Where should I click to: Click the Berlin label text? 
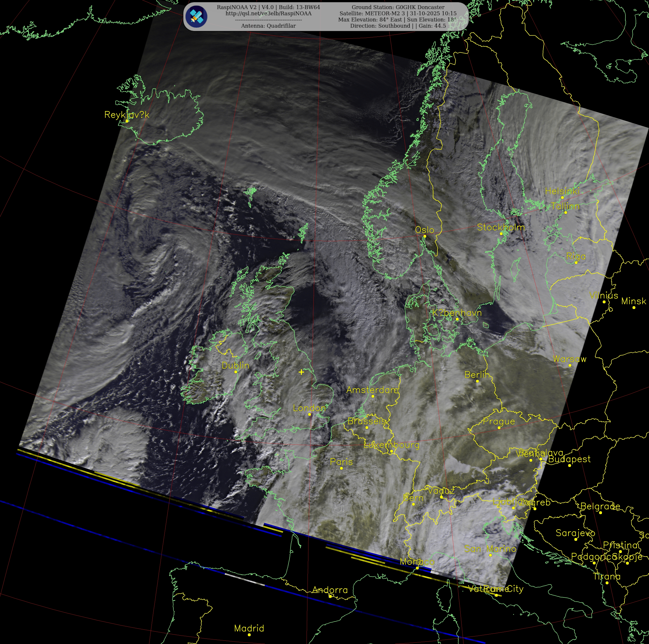pos(477,375)
